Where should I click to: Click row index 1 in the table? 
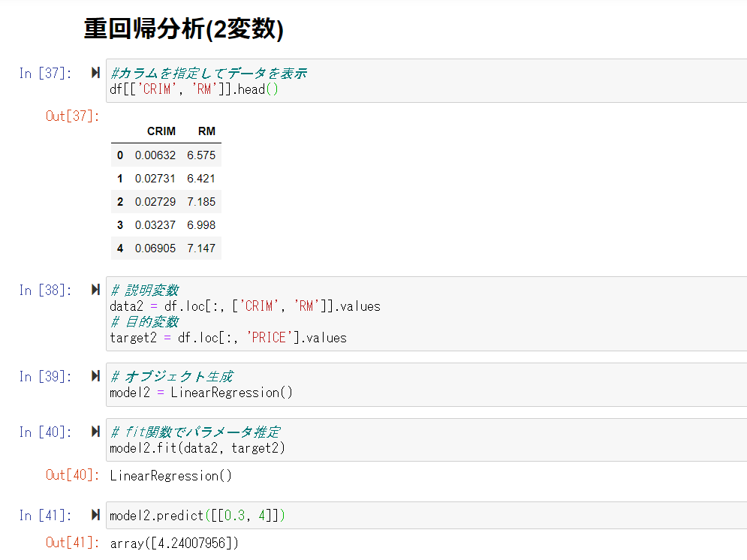pyautogui.click(x=120, y=179)
